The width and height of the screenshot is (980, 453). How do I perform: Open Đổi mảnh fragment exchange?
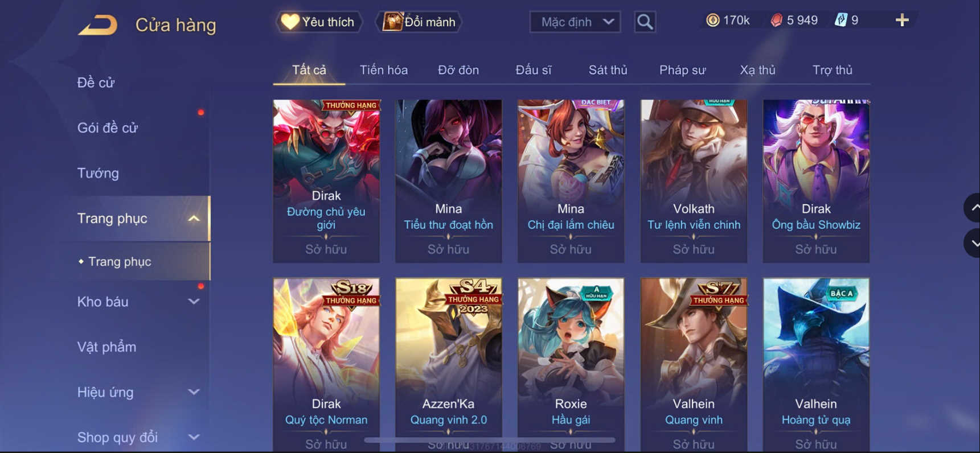(419, 22)
